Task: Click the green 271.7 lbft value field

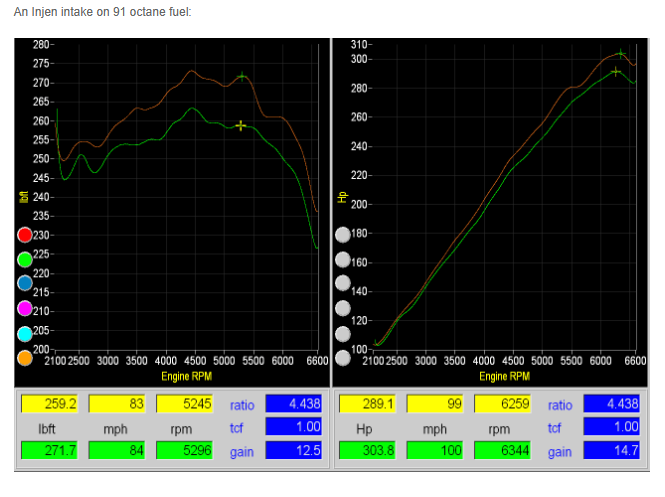Action: point(49,451)
